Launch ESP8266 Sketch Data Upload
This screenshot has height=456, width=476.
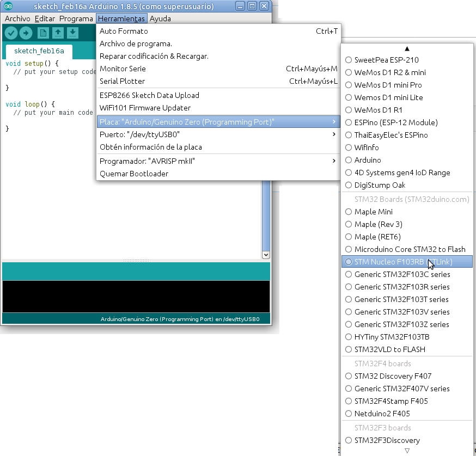click(x=218, y=95)
